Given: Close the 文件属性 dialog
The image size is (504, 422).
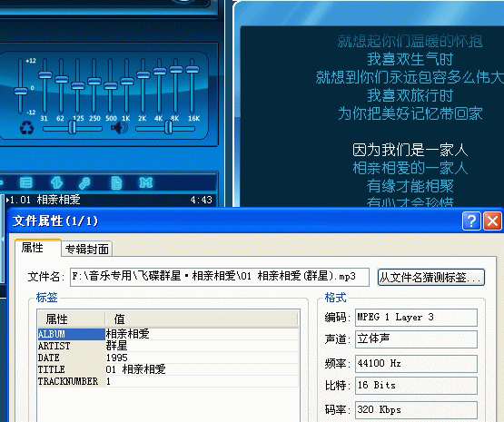Looking at the screenshot, I should pyautogui.click(x=492, y=221).
